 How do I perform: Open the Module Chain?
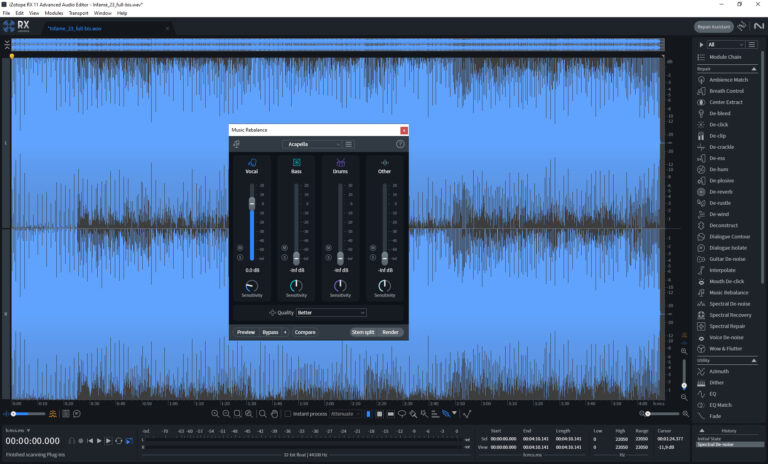point(726,57)
